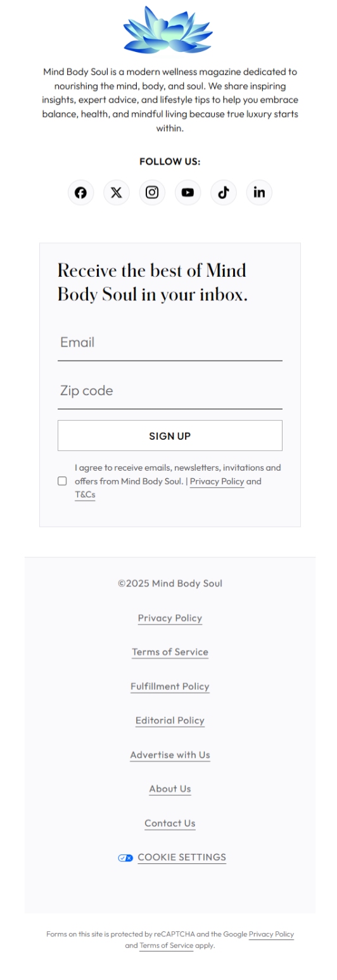
Task: Open the T&Cs link
Action: (x=85, y=495)
